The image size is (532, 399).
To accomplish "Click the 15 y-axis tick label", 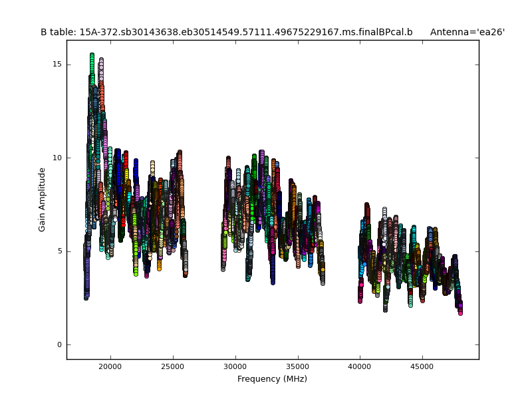I will click(57, 65).
